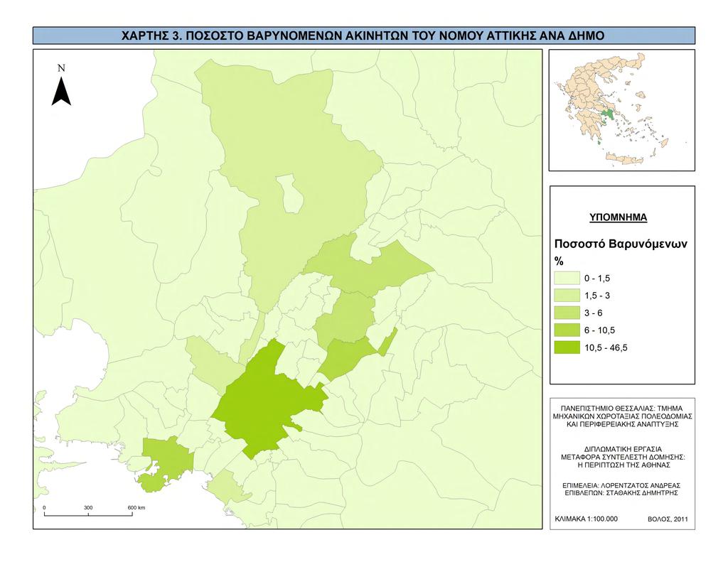Viewport: 728px width, 562px height.
Task: Click the ΚΛΙΜΑΚΑ 1:100.000 text
Action: pyautogui.click(x=586, y=519)
